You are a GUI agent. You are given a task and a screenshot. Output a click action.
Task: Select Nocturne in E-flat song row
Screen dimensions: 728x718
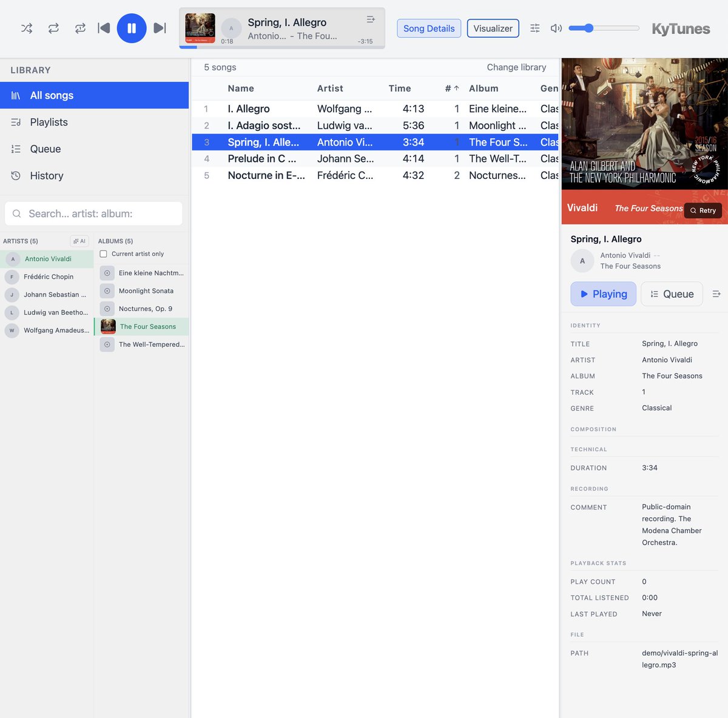(375, 175)
